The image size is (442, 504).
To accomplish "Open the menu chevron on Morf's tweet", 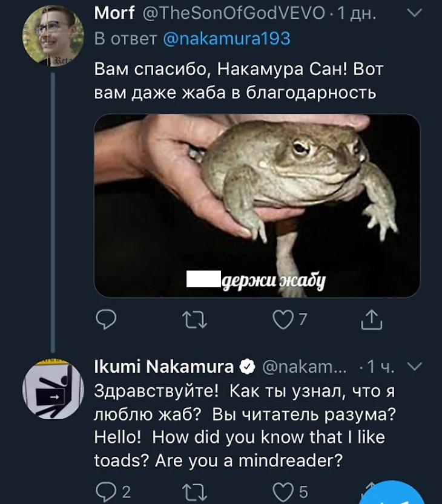I will 413,13.
